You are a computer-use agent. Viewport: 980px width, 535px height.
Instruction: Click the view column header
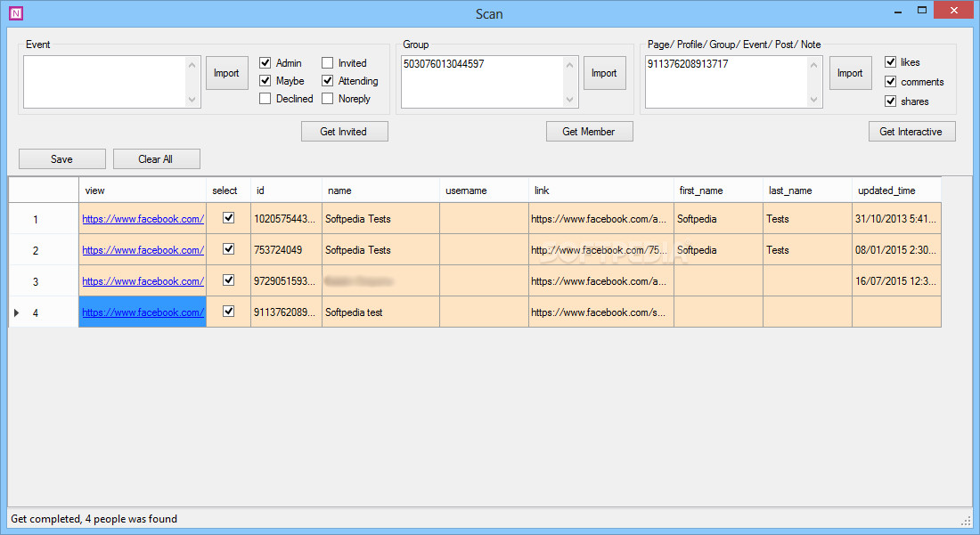pos(143,190)
